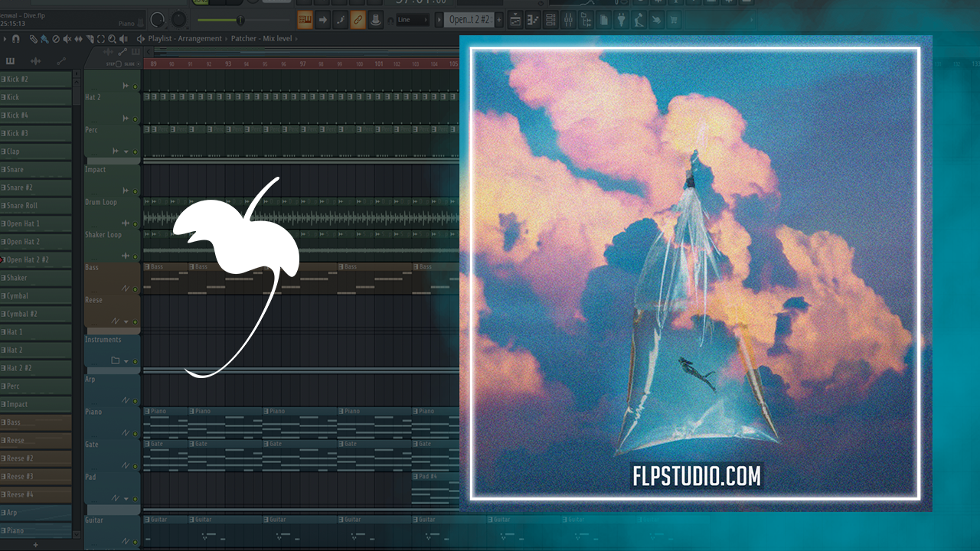Expand the Instruments group folder arrow
The image size is (980, 551).
point(126,360)
